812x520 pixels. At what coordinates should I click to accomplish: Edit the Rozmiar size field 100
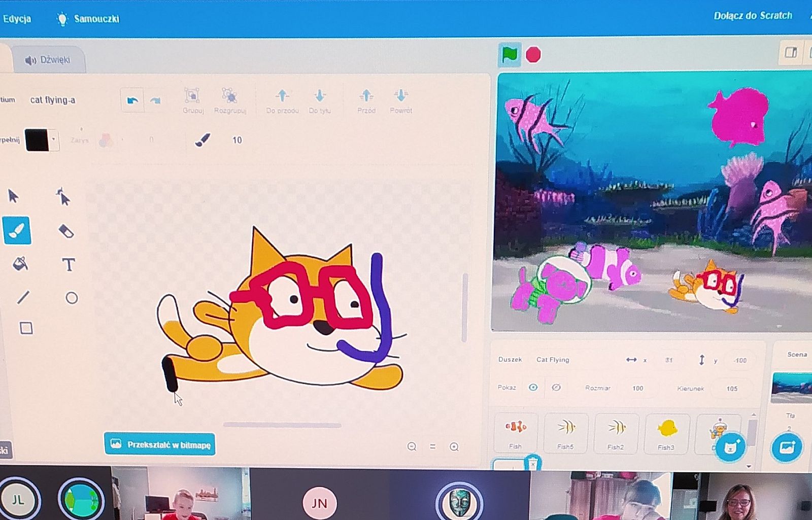click(638, 388)
